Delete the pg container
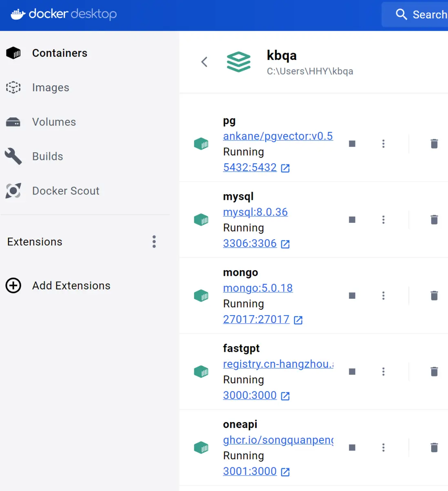 tap(434, 144)
